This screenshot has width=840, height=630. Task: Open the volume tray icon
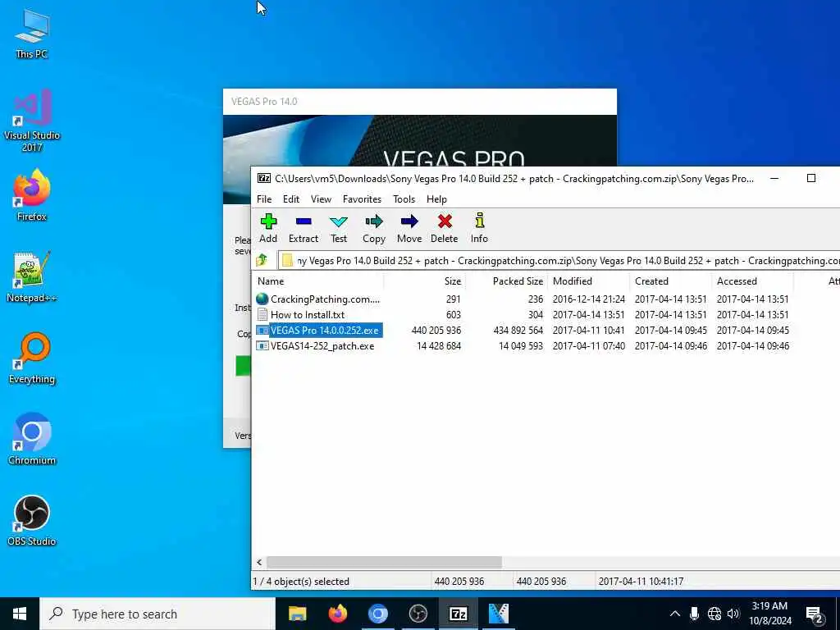click(733, 614)
